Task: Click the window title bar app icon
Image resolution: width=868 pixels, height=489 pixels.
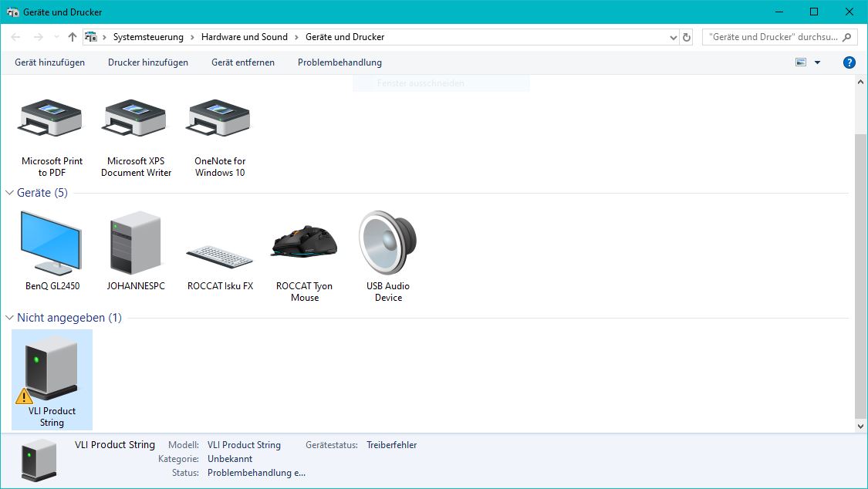Action: click(x=12, y=12)
